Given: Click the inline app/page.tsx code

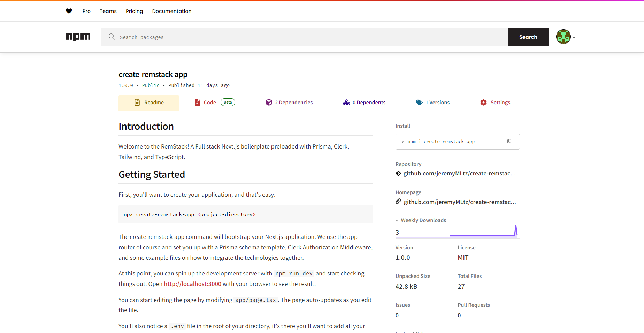Looking at the screenshot, I should tap(255, 300).
